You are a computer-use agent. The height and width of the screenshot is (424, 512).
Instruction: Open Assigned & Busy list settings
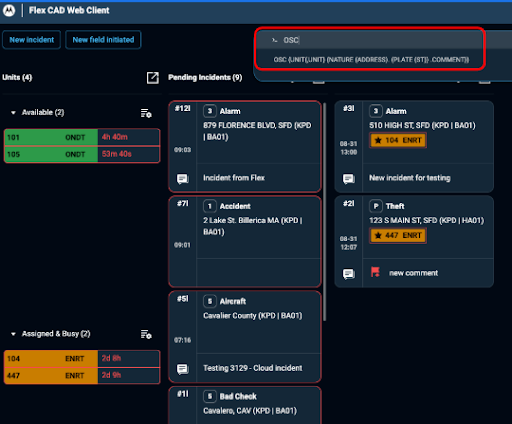pyautogui.click(x=146, y=334)
